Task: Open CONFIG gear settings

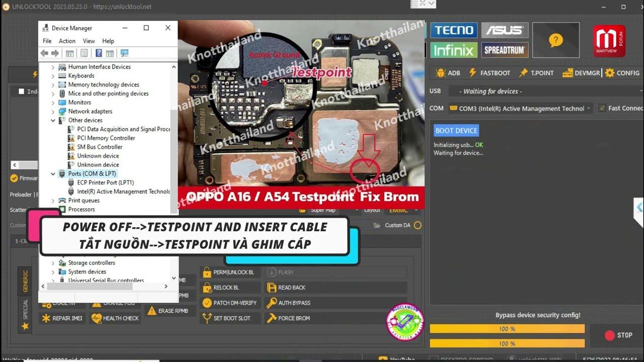Action: point(622,73)
